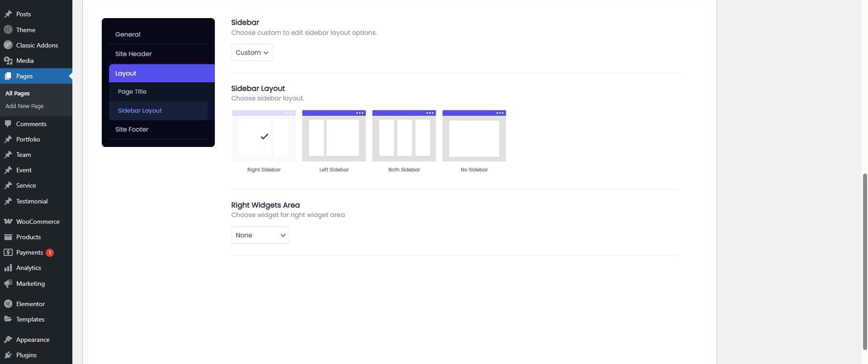The height and width of the screenshot is (364, 868).
Task: Click the Marketing megaphone icon
Action: click(8, 284)
